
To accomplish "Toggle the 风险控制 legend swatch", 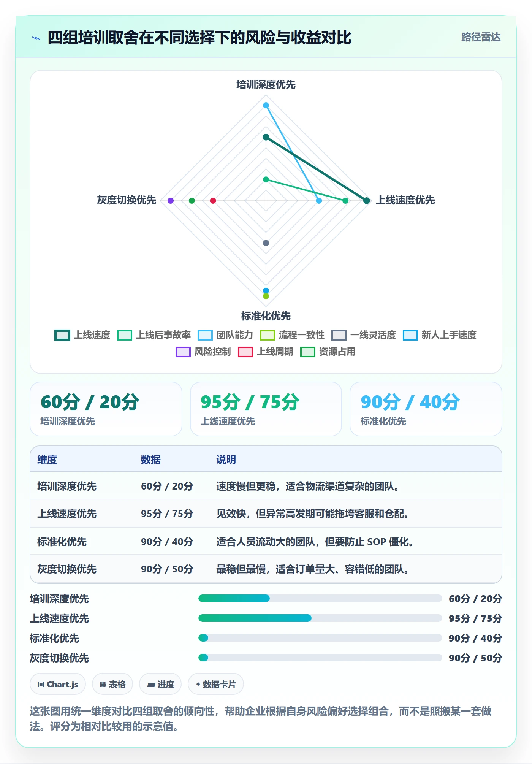I will [183, 352].
